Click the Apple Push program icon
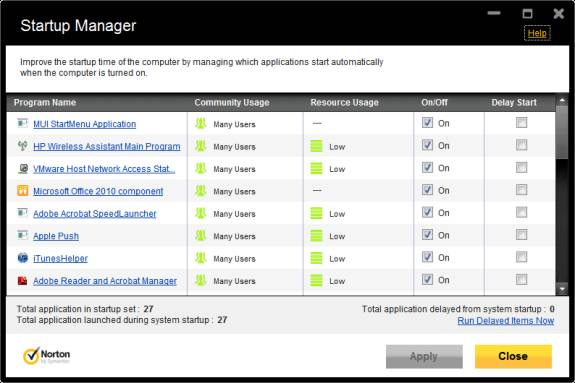 coord(22,235)
